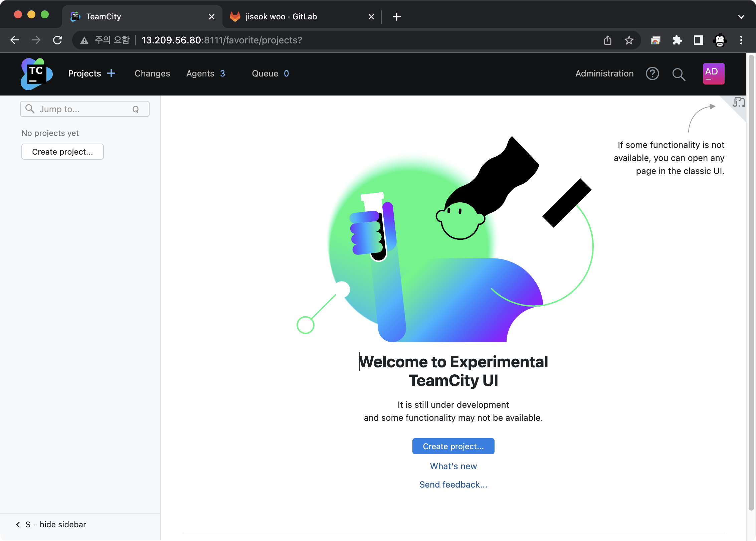Share this page via share icon

(607, 40)
